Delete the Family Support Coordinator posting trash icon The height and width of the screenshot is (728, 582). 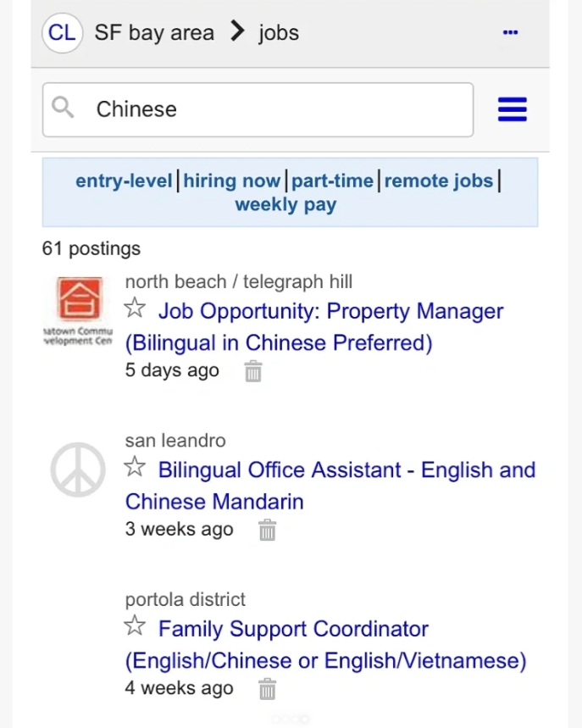coord(267,688)
